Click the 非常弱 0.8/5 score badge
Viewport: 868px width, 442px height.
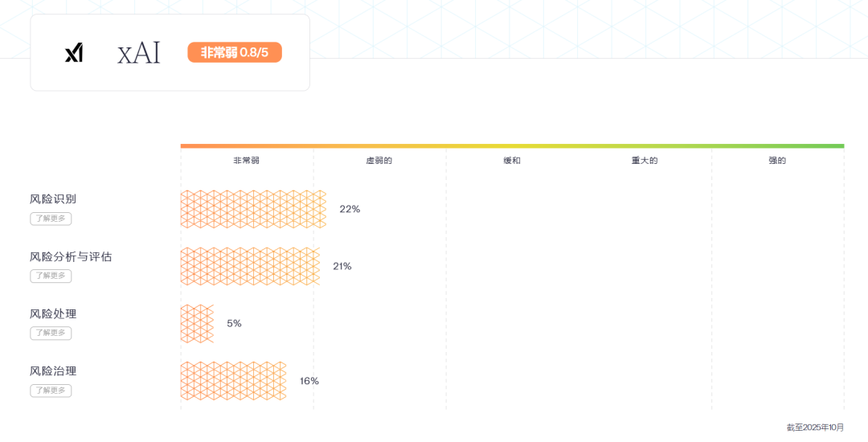(x=235, y=52)
